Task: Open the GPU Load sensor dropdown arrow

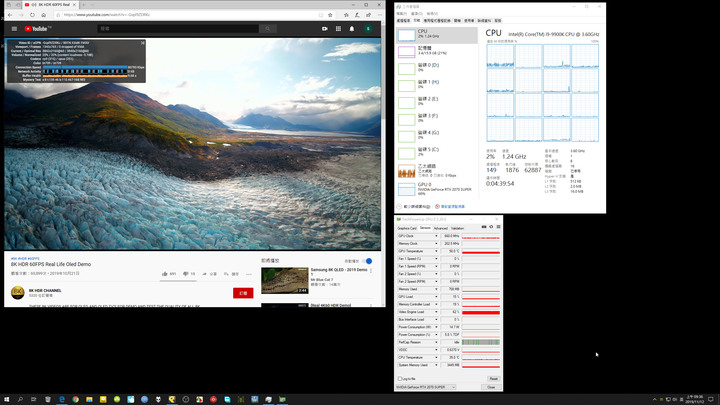Action: [x=436, y=297]
